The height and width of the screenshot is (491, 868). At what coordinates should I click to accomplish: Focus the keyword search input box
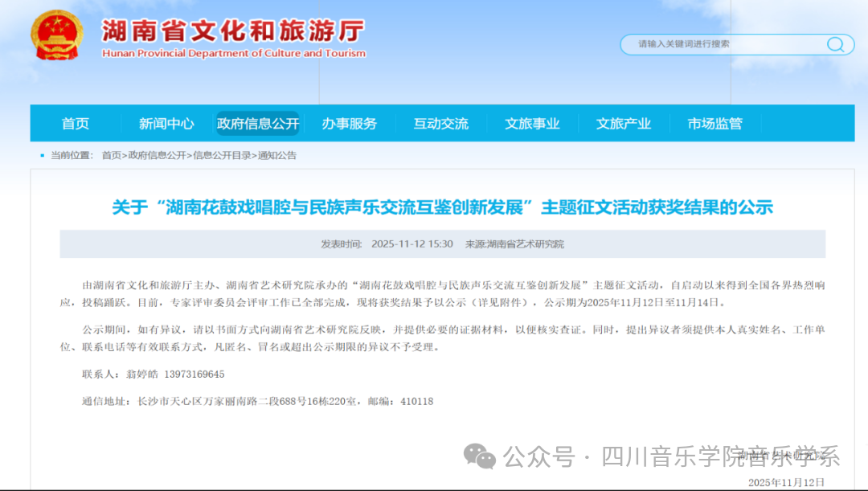click(x=723, y=44)
